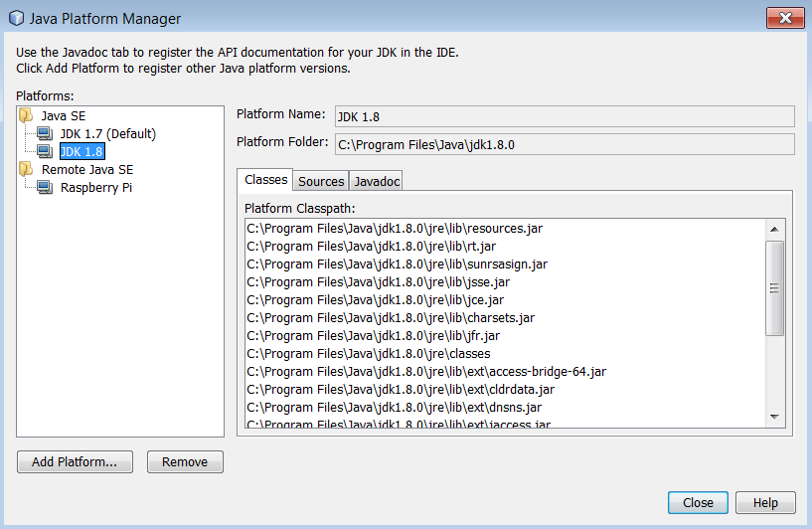The image size is (812, 529).
Task: Click the Platform Folder path field
Action: (x=564, y=144)
